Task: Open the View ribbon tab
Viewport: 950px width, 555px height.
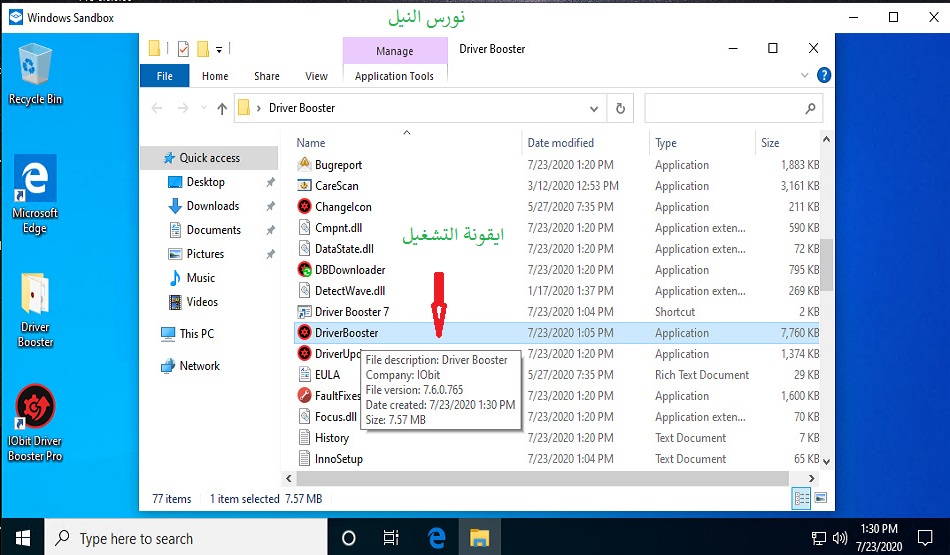Action: pyautogui.click(x=316, y=76)
